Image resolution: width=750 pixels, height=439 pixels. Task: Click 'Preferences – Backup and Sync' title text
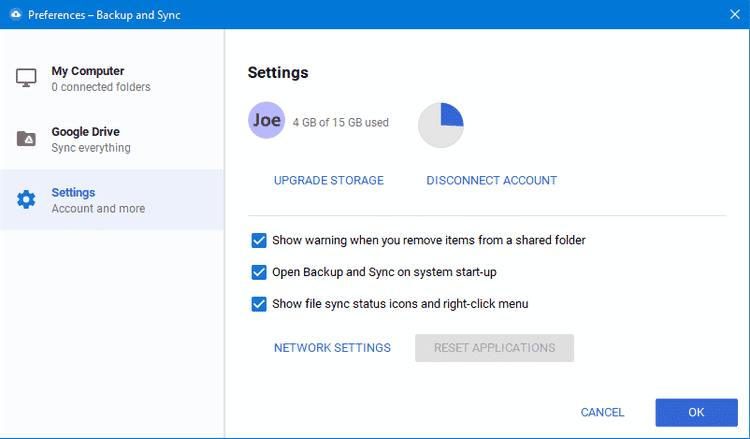(104, 15)
